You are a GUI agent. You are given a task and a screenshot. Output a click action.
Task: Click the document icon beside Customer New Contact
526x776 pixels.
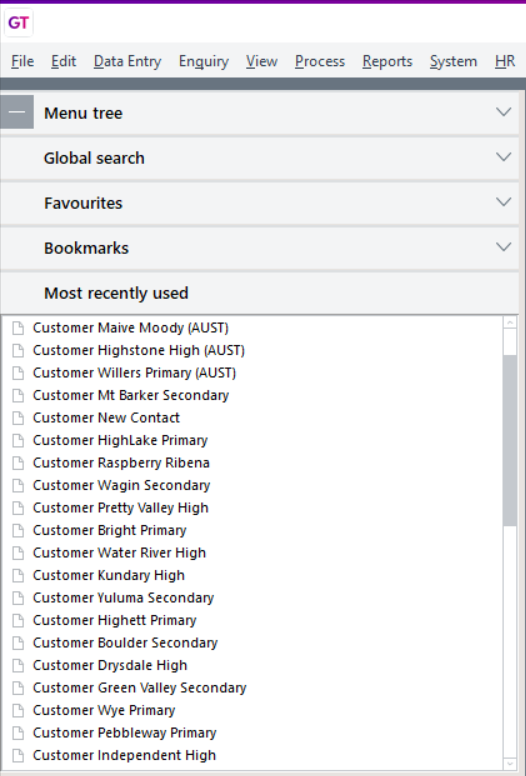pyautogui.click(x=18, y=418)
